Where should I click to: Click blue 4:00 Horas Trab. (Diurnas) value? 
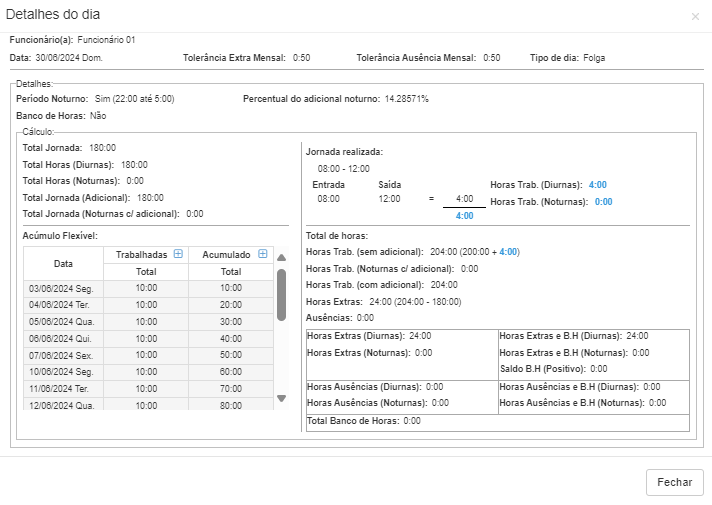(x=598, y=185)
